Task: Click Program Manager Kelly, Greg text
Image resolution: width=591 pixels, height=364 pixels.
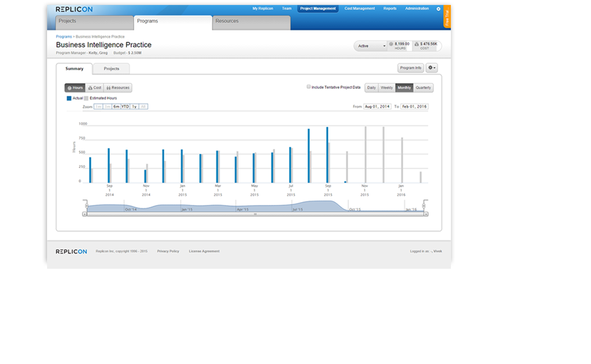Action: coord(82,53)
